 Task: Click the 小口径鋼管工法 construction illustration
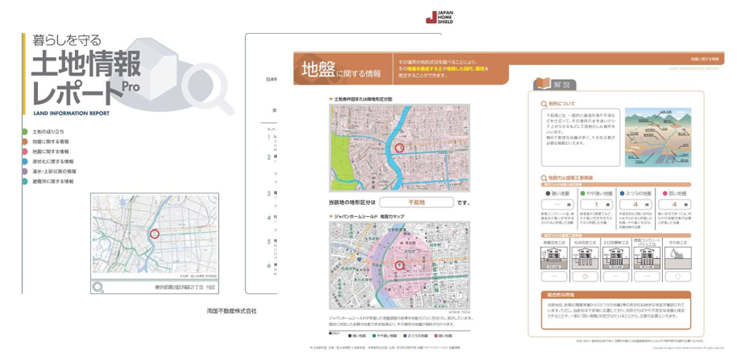616,258
